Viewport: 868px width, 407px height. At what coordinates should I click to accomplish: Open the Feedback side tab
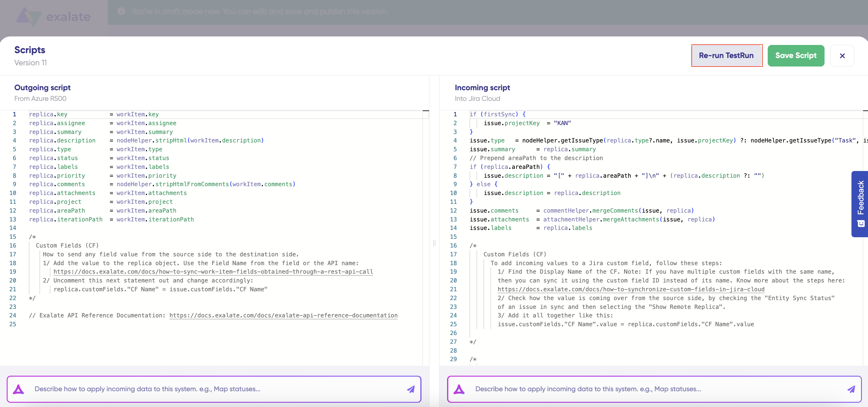(860, 198)
